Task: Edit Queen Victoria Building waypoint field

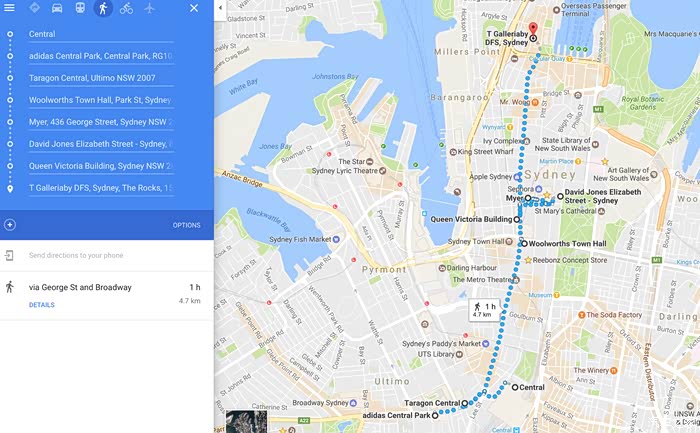Action: tap(101, 166)
